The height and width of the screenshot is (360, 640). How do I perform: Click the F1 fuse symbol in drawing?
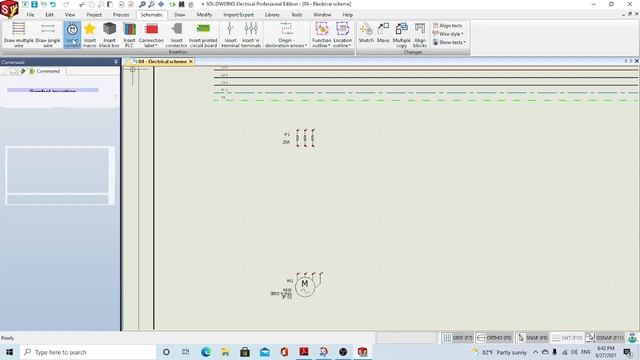[x=305, y=138]
